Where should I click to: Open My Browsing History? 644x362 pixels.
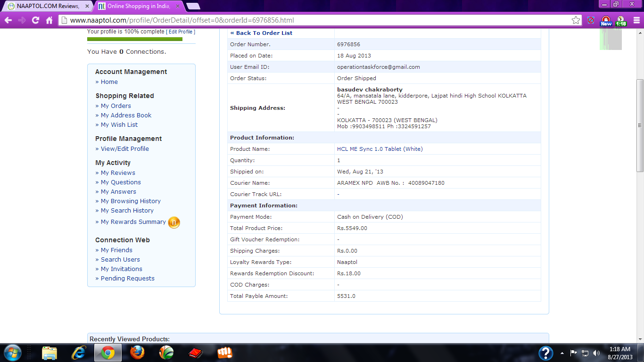pos(131,201)
